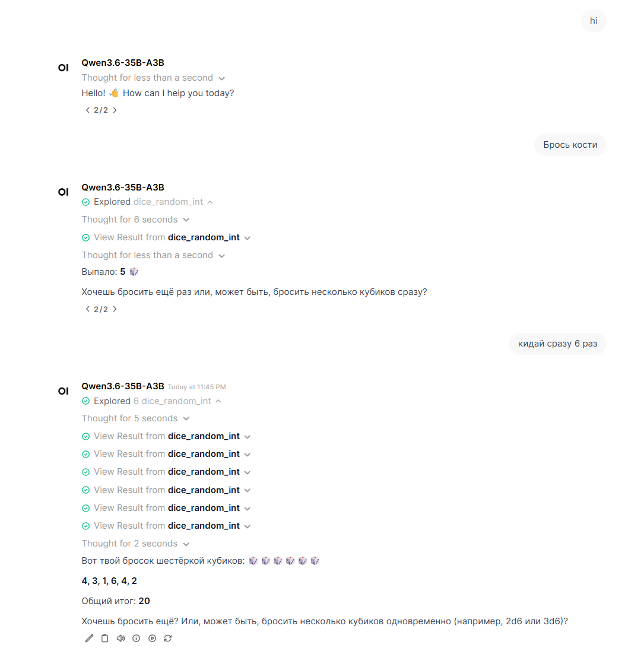Click the edit pencil icon under last response
Viewport: 644px width, 664px height.
coord(89,638)
